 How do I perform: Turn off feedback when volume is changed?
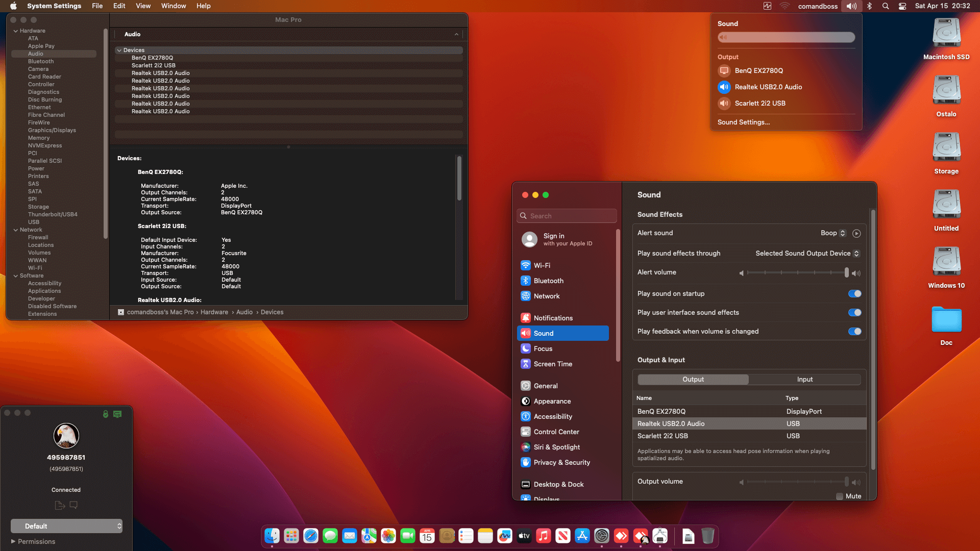(854, 332)
